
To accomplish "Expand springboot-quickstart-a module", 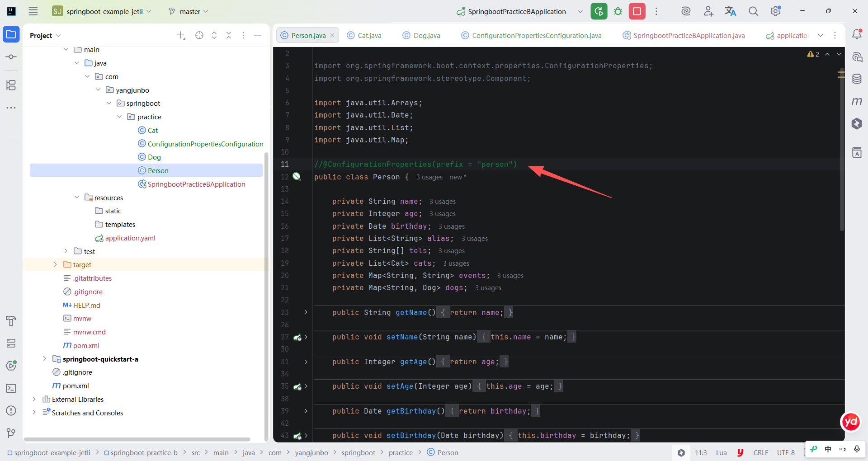I will [x=44, y=359].
